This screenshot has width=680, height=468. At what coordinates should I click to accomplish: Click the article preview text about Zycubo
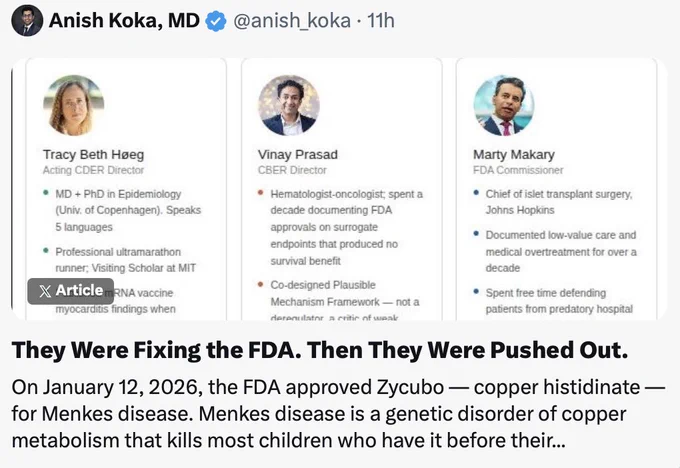click(x=338, y=414)
